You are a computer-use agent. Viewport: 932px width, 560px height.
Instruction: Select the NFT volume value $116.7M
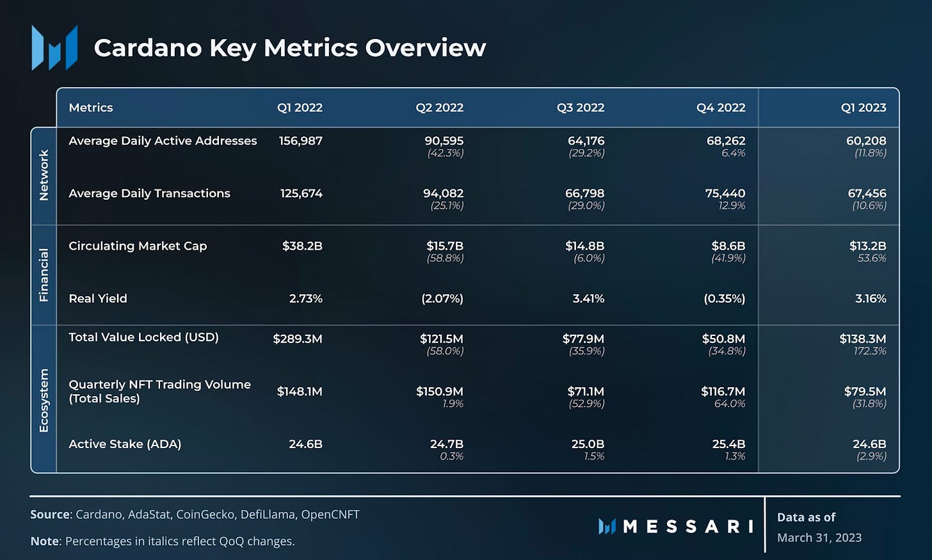(723, 392)
